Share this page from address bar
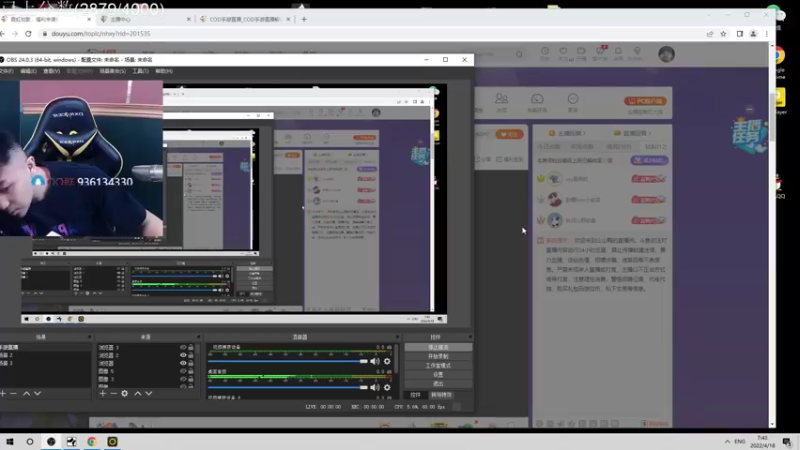 coord(710,34)
